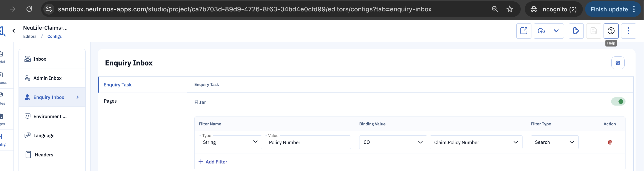Image resolution: width=644 pixels, height=171 pixels.
Task: Click the Policy Number value input field
Action: click(x=308, y=142)
